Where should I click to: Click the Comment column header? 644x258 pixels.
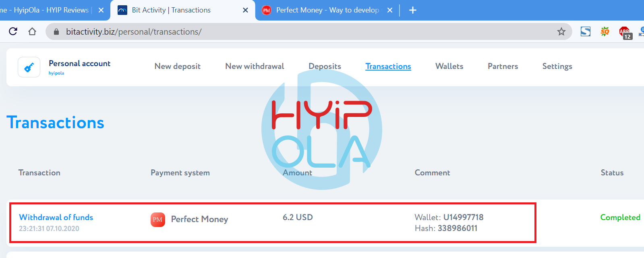click(x=432, y=173)
